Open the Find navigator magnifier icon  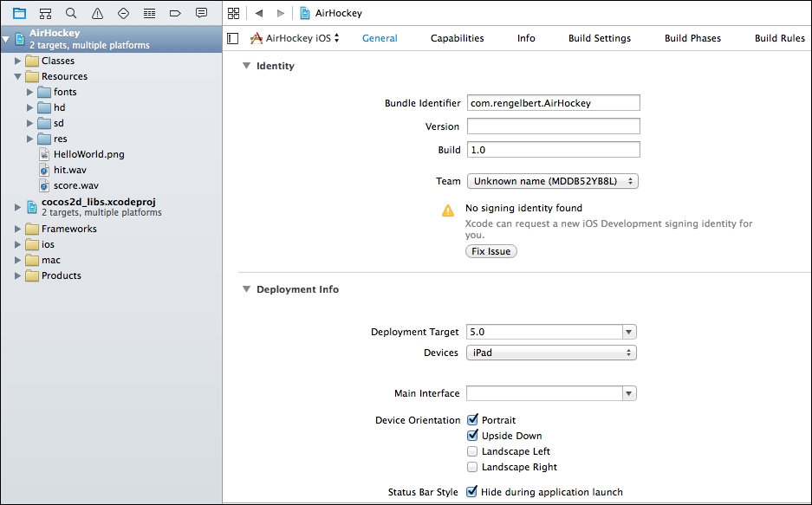[71, 14]
